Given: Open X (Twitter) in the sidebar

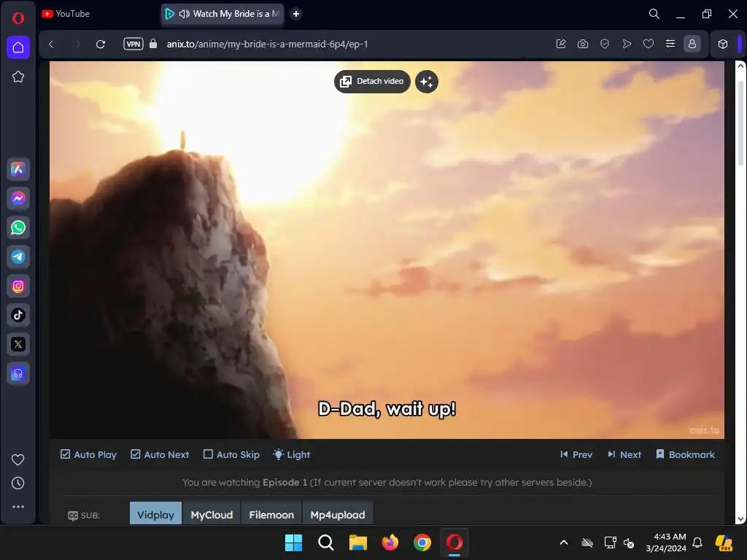Looking at the screenshot, I should pos(18,344).
